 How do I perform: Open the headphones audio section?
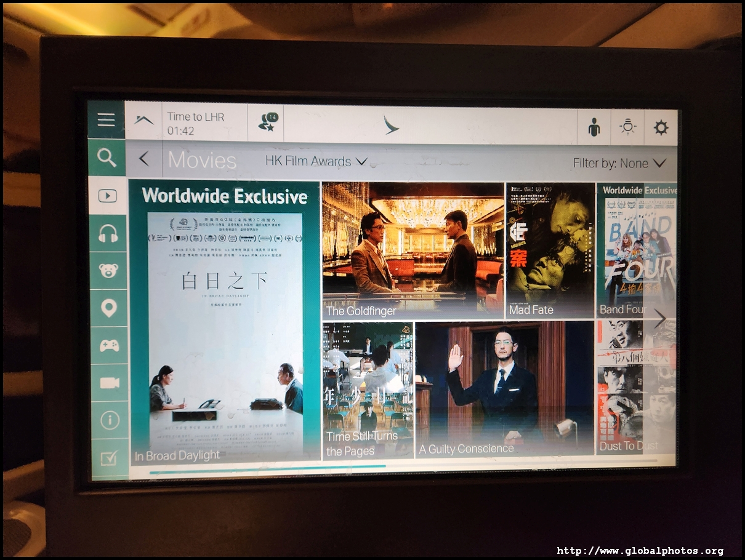coord(108,233)
